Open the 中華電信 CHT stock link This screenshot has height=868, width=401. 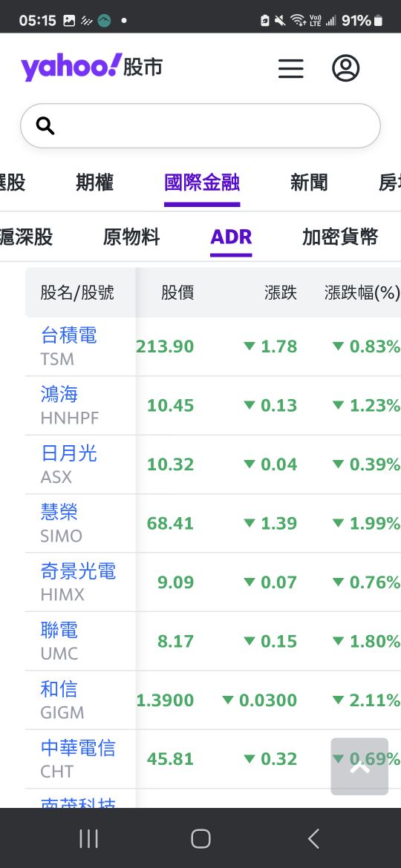(x=77, y=759)
